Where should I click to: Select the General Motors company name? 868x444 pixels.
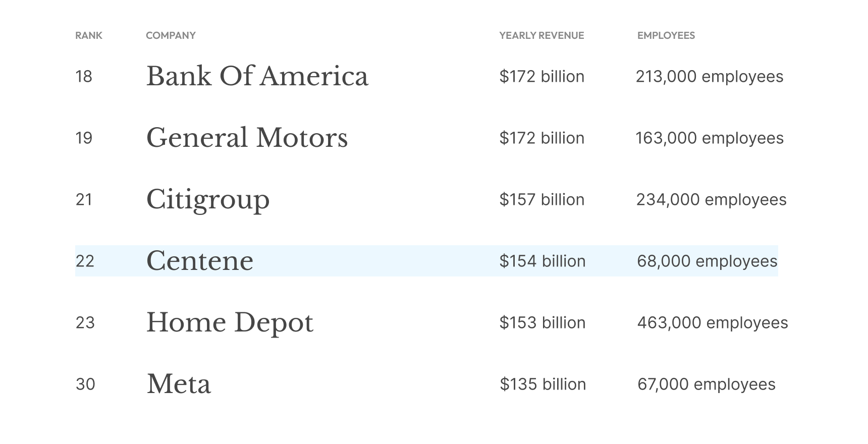[x=247, y=138]
